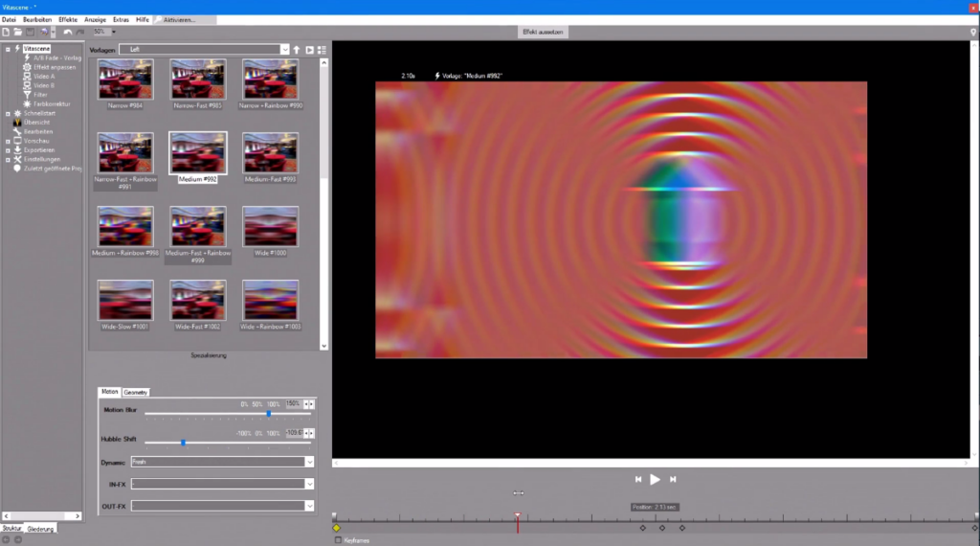Skip to the next frame button

[x=673, y=479]
